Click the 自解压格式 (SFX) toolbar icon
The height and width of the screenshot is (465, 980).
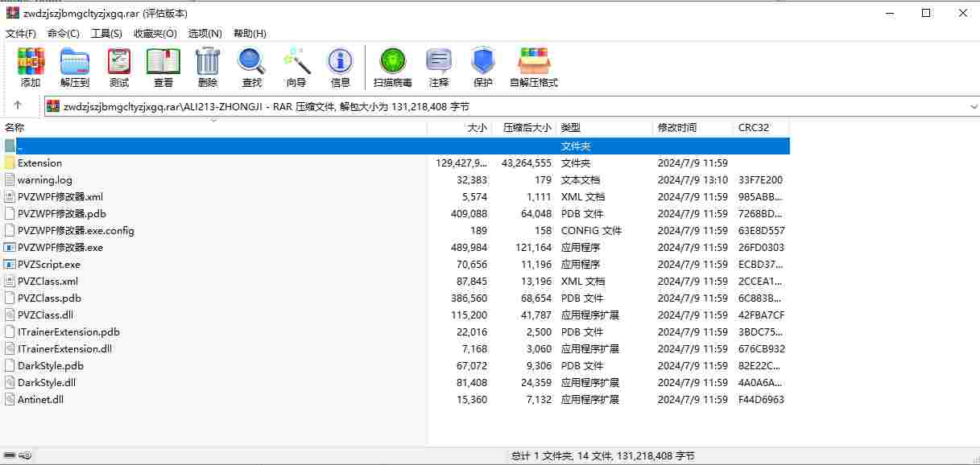click(534, 60)
